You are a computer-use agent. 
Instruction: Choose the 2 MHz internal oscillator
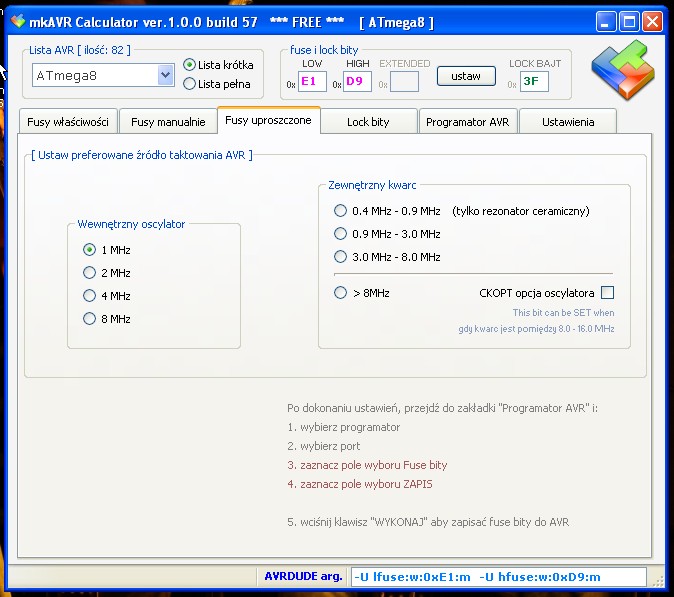107,272
